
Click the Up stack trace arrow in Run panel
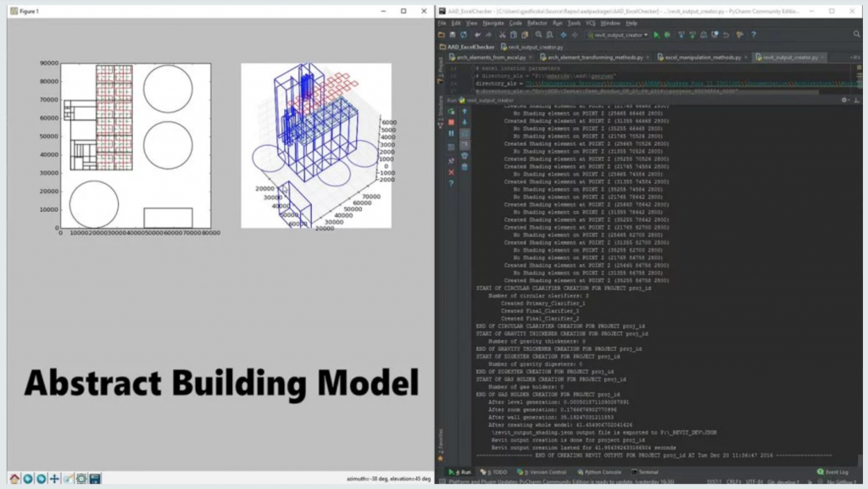coord(465,111)
